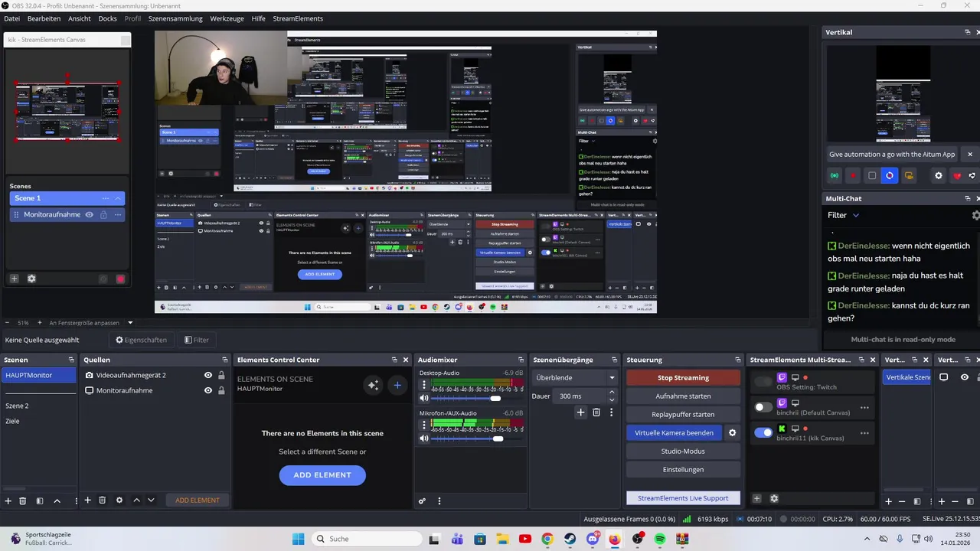The width and height of the screenshot is (980, 551).
Task: Open the Szenenübergänge three-dot transition menu
Action: [x=611, y=412]
